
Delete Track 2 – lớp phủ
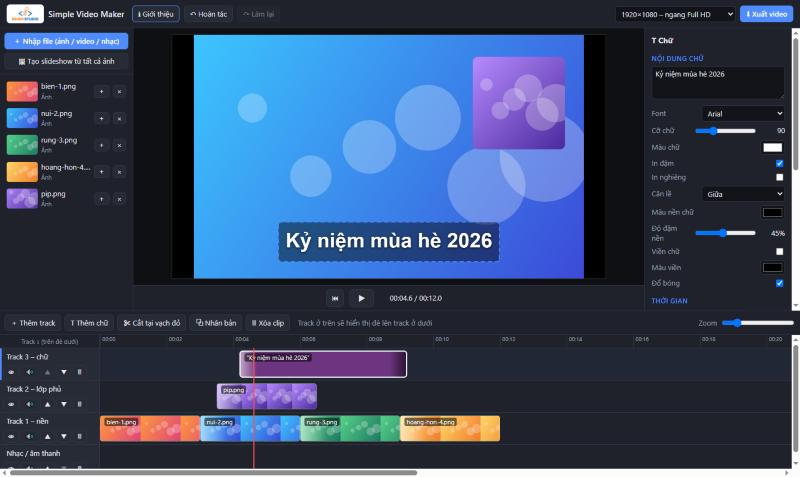(x=79, y=404)
